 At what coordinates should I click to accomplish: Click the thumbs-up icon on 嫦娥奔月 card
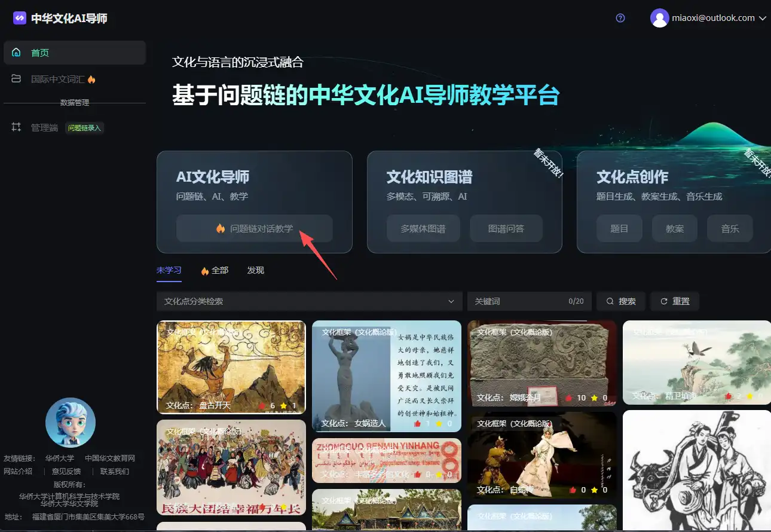point(568,398)
